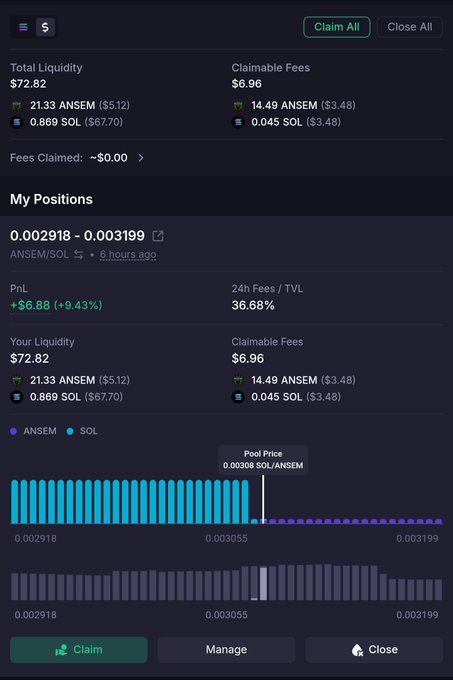Click the ANSEM token icon under Total Liquidity
Screen dimensions: 453x680
tap(17, 105)
